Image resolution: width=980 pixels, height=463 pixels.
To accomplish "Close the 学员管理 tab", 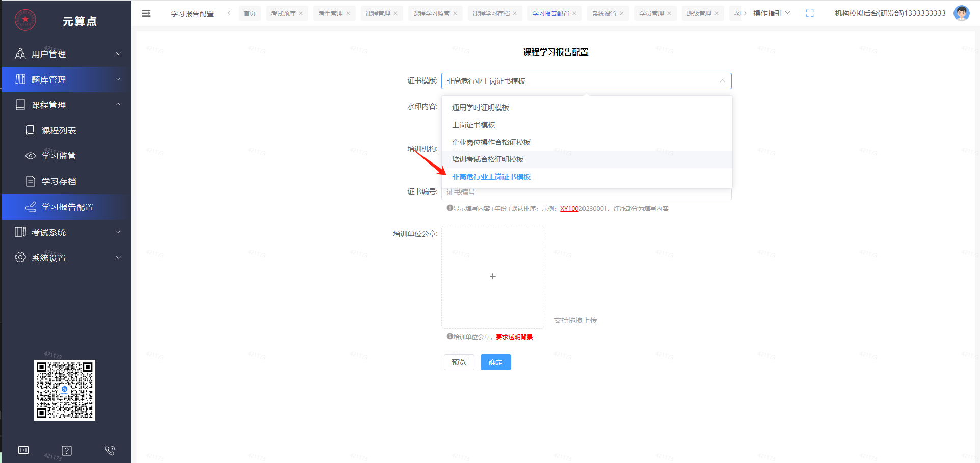I will point(669,13).
